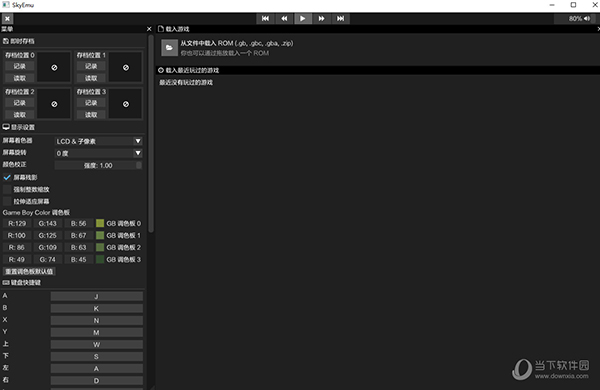The width and height of the screenshot is (600, 390).
Task: Click the 键盘快捷键 section header
Action: click(x=21, y=282)
